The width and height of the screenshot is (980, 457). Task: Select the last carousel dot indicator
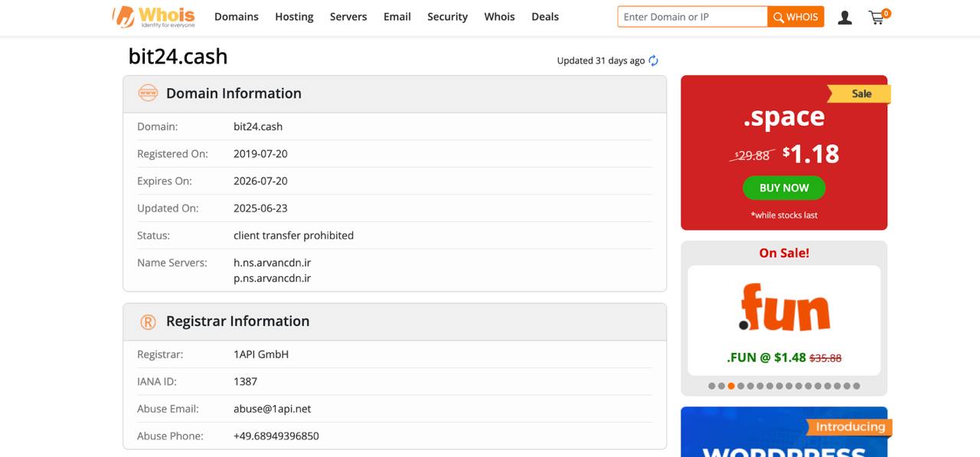click(856, 386)
